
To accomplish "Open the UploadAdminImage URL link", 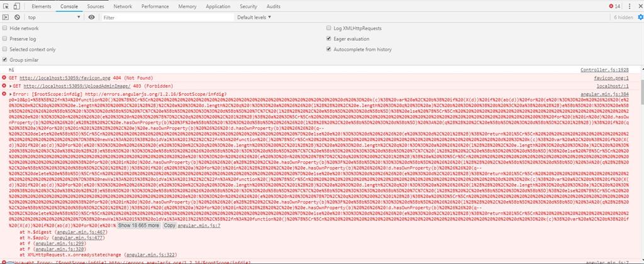I will click(x=77, y=86).
